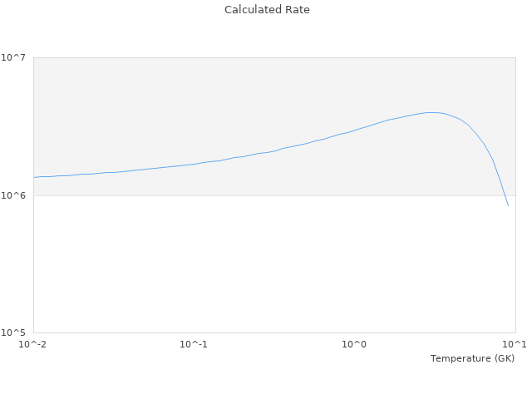Click the peak of the blue rate curve
Image resolution: width=532 pixels, height=399 pixels.
click(x=431, y=112)
